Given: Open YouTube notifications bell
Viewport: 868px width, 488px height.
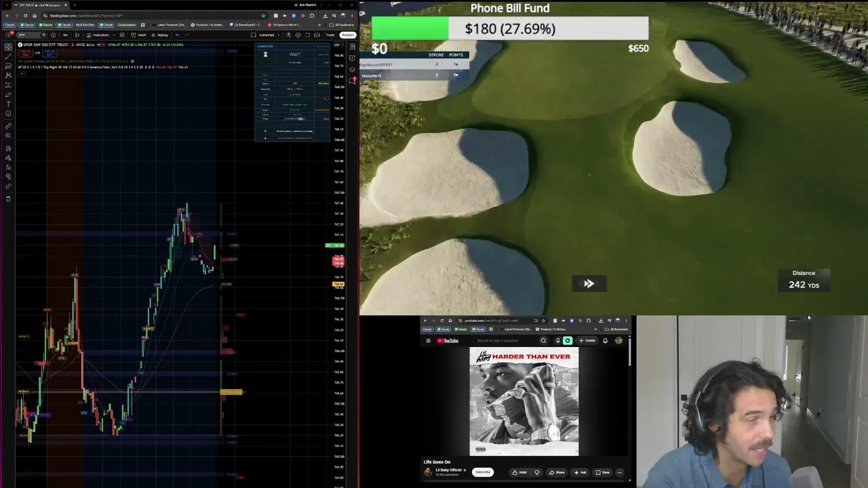Looking at the screenshot, I should (605, 341).
